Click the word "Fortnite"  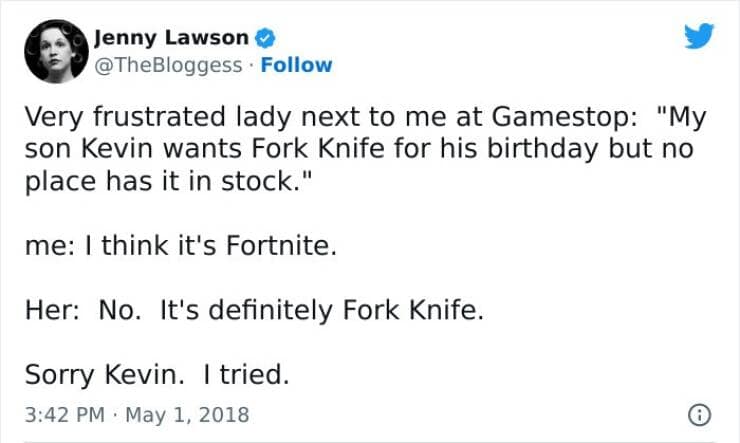(285, 247)
